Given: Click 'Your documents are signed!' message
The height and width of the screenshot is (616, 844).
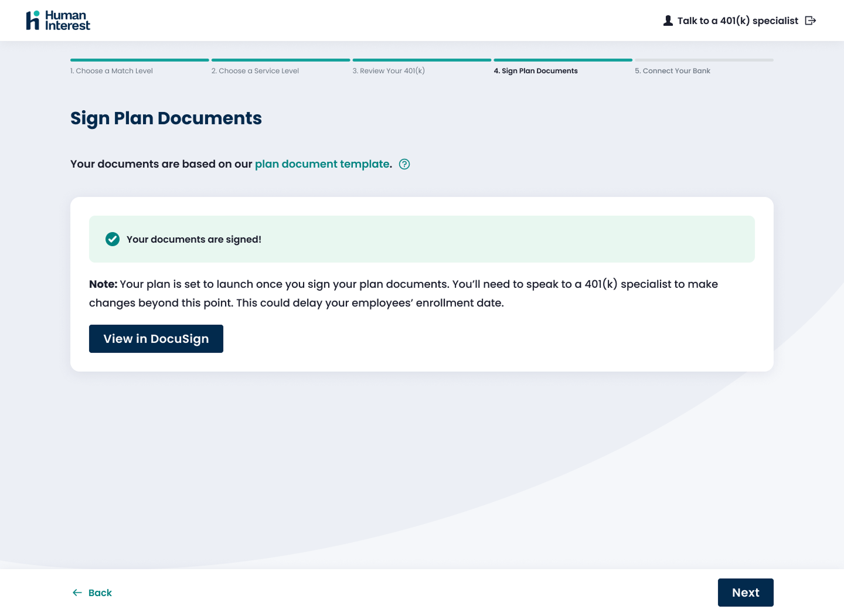Looking at the screenshot, I should [x=194, y=239].
